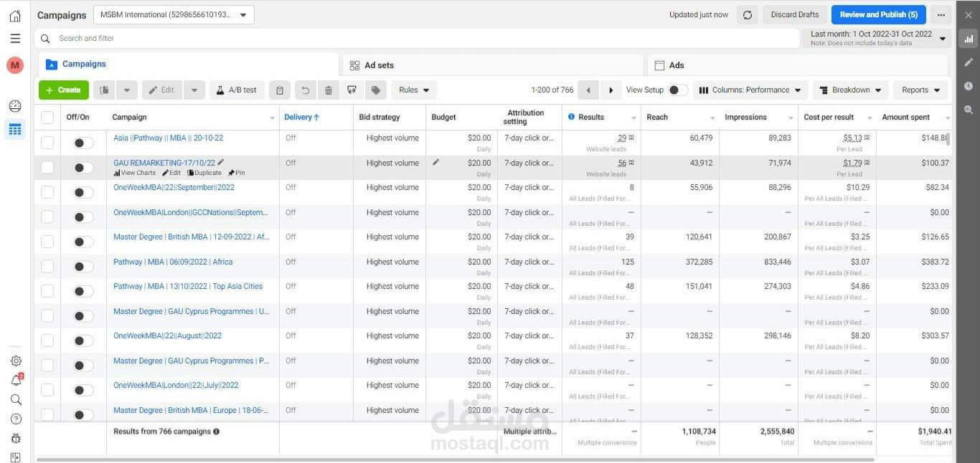Click the green Create button
Image resolution: width=980 pixels, height=463 pixels.
pyautogui.click(x=64, y=90)
